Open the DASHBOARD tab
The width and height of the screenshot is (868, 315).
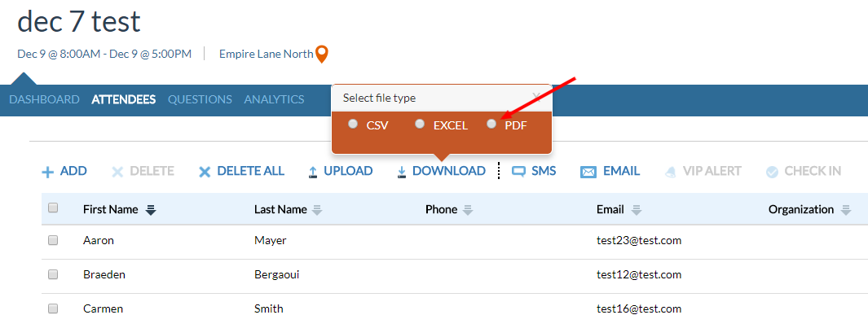pos(44,99)
